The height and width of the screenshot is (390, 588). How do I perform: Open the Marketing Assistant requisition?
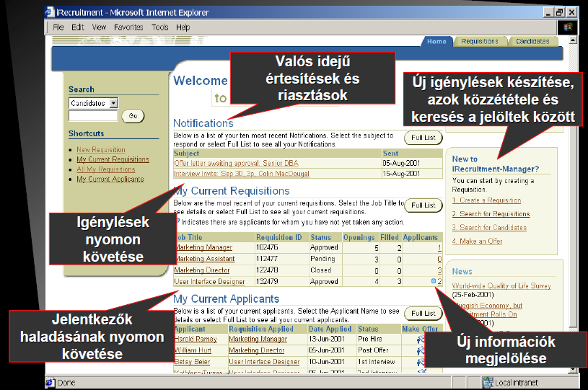coord(205,259)
